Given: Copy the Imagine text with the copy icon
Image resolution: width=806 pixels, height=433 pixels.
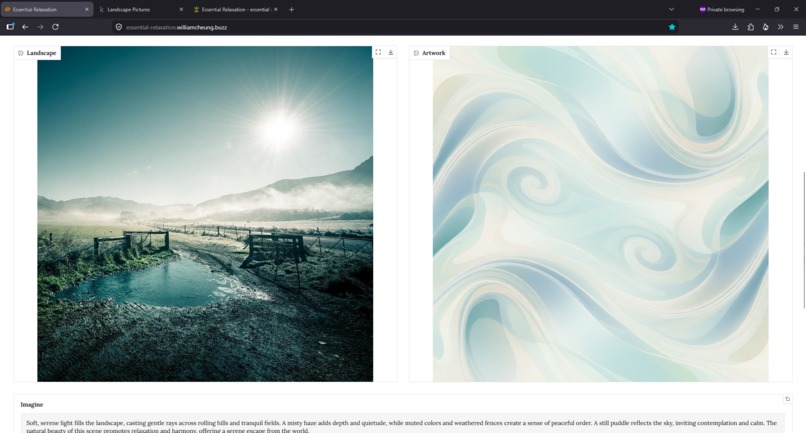Looking at the screenshot, I should click(787, 399).
